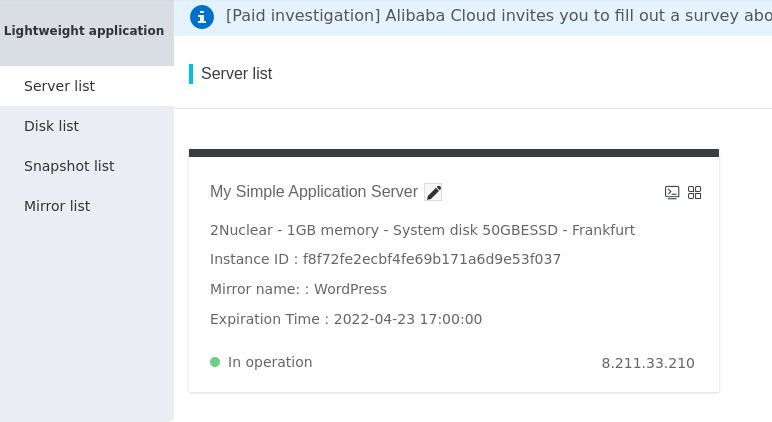Click the pencil icon to rename server
This screenshot has height=422, width=772.
point(433,192)
